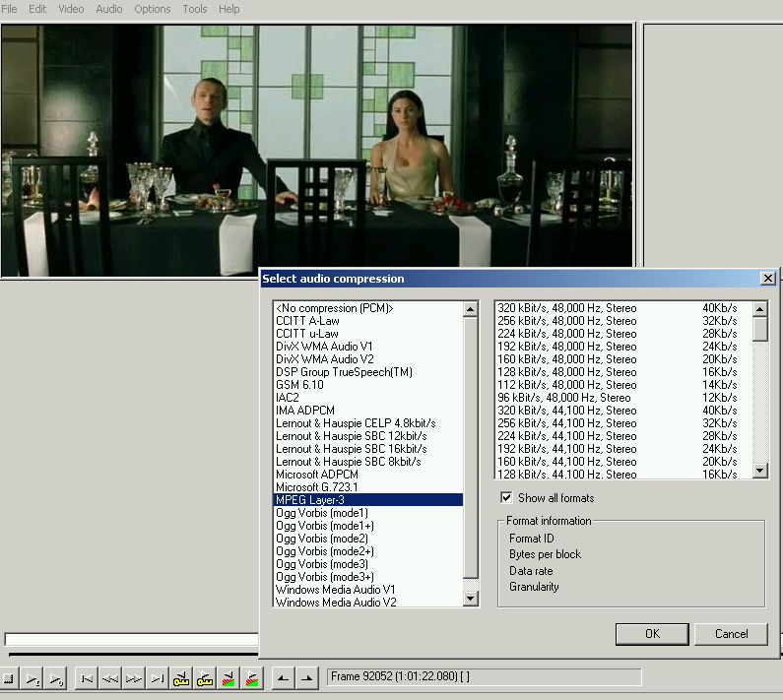Image resolution: width=783 pixels, height=700 pixels.
Task: Open the Video menu
Action: click(71, 9)
